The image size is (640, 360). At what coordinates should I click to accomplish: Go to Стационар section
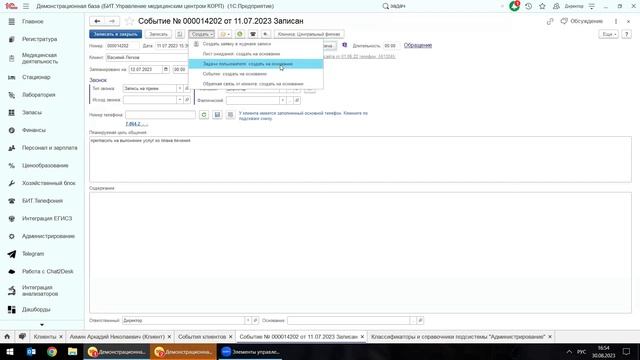click(36, 77)
